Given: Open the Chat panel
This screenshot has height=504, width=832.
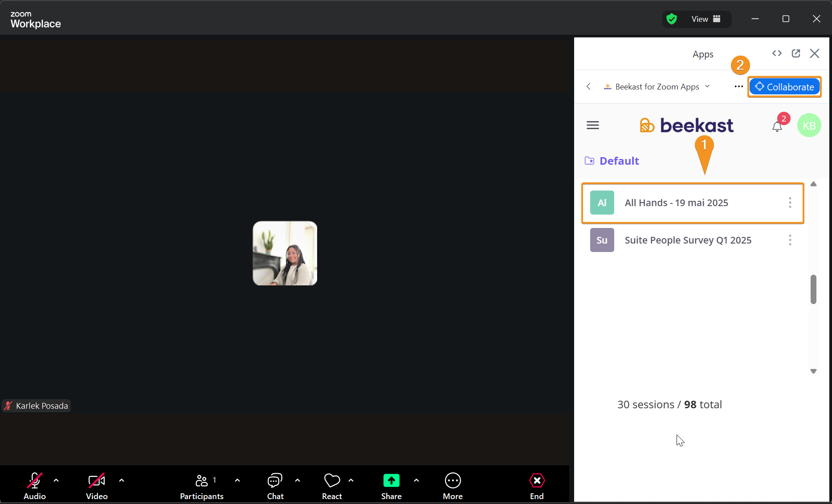Looking at the screenshot, I should [x=275, y=485].
